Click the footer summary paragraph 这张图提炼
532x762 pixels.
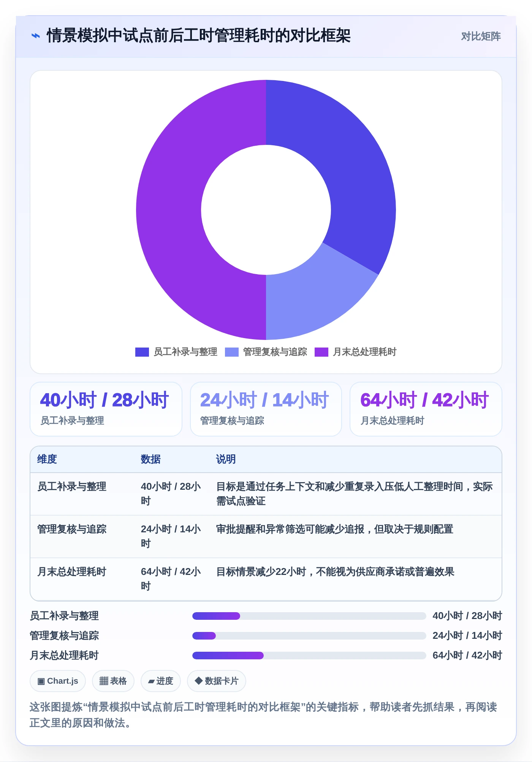[x=263, y=715]
